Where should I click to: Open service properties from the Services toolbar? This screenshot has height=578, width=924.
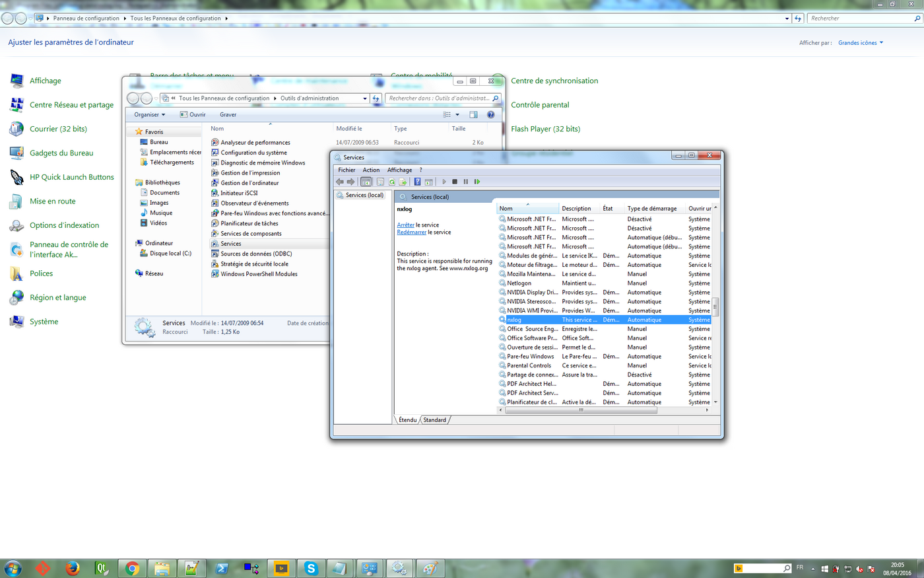pyautogui.click(x=379, y=182)
